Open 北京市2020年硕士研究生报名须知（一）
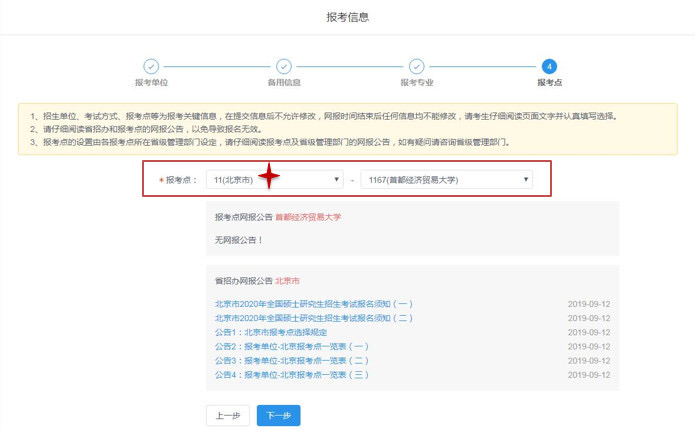Screen dimensions: 695x431 (x=313, y=304)
